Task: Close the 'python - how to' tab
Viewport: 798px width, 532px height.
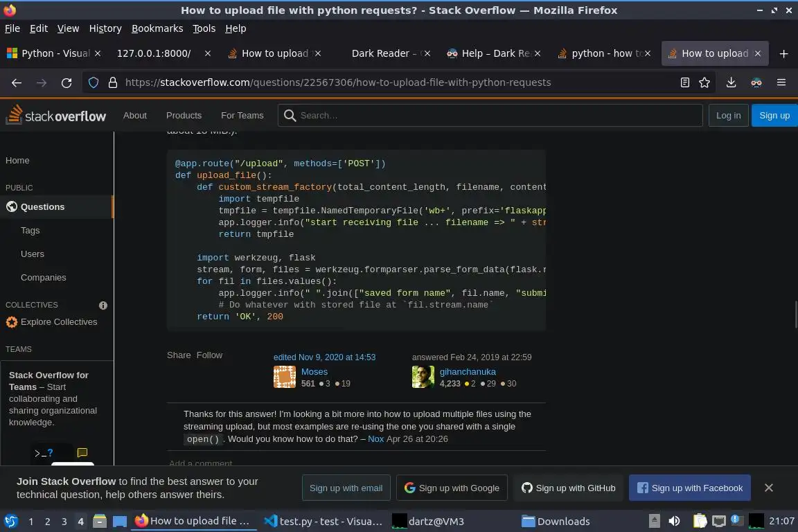Action: pyautogui.click(x=648, y=53)
